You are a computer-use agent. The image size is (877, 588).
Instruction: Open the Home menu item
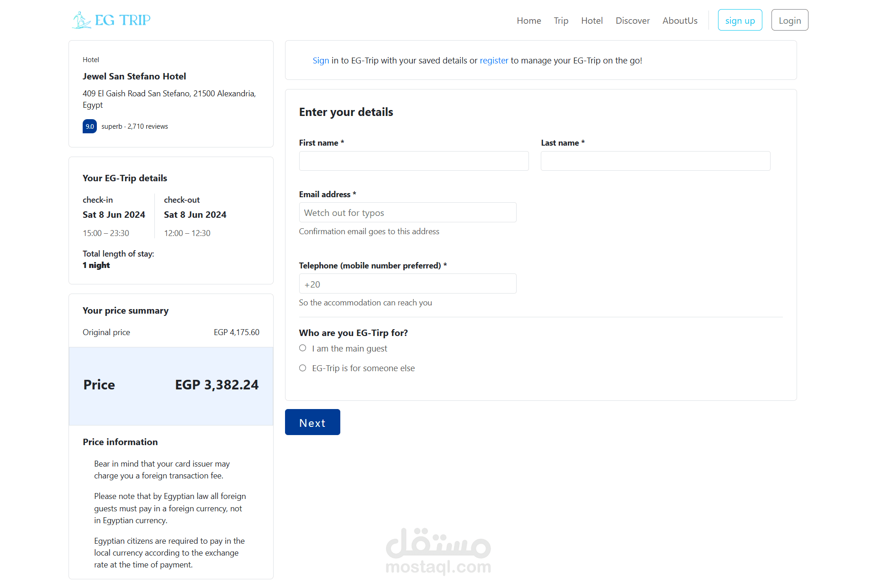click(x=528, y=21)
